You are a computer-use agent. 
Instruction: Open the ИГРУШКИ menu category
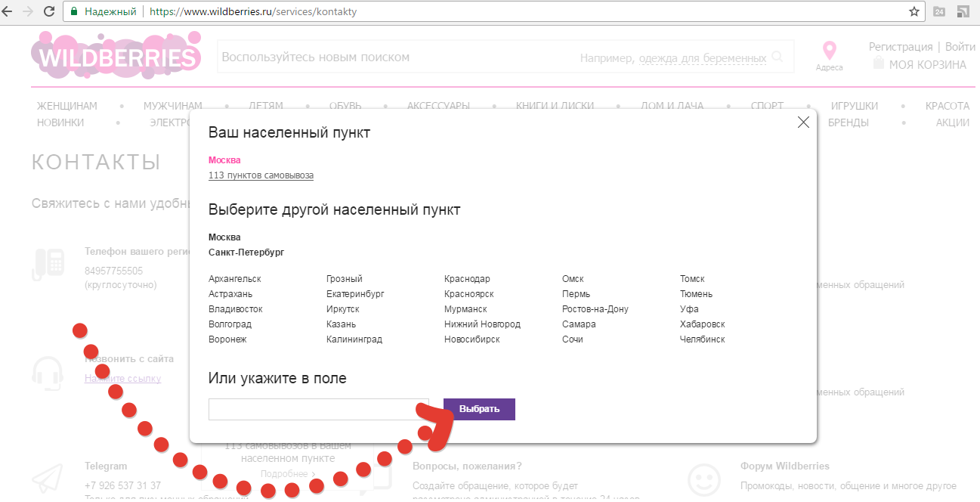[x=855, y=106]
